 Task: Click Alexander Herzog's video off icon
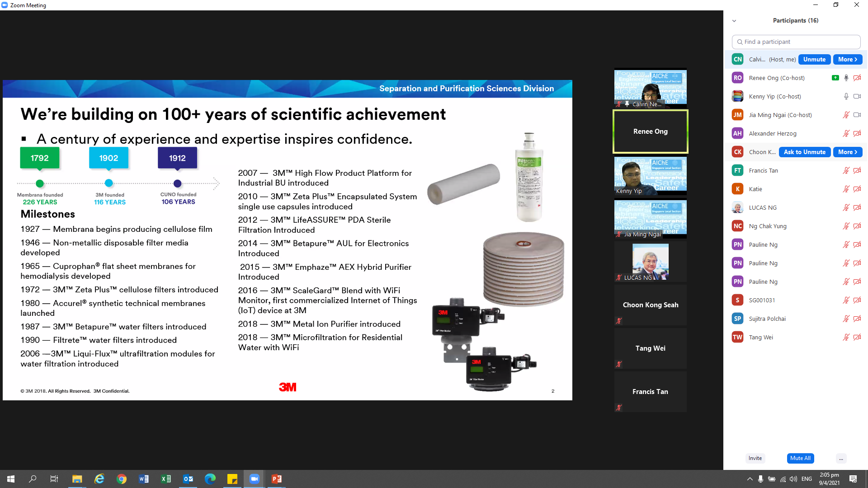pos(857,133)
